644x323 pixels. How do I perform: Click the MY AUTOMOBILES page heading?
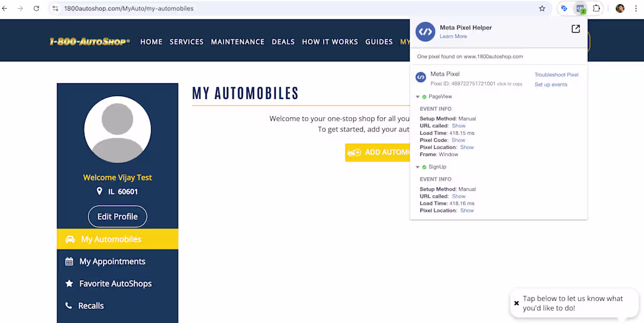(x=245, y=94)
